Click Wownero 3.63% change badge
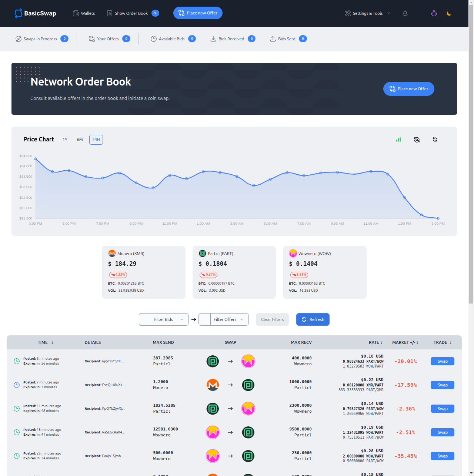474x476 pixels. (x=299, y=275)
